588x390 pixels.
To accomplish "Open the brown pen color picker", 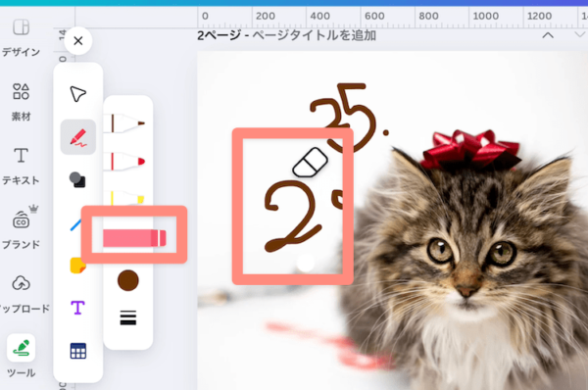I will (127, 280).
